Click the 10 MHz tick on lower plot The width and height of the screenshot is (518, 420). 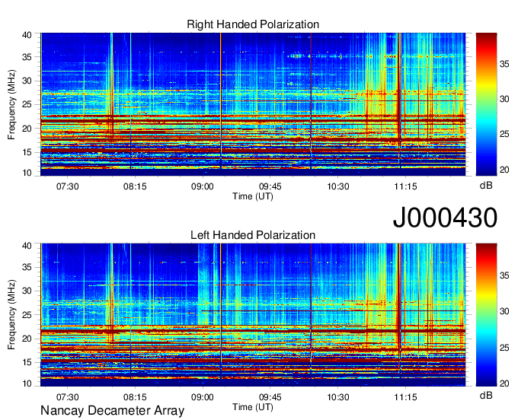(27, 383)
